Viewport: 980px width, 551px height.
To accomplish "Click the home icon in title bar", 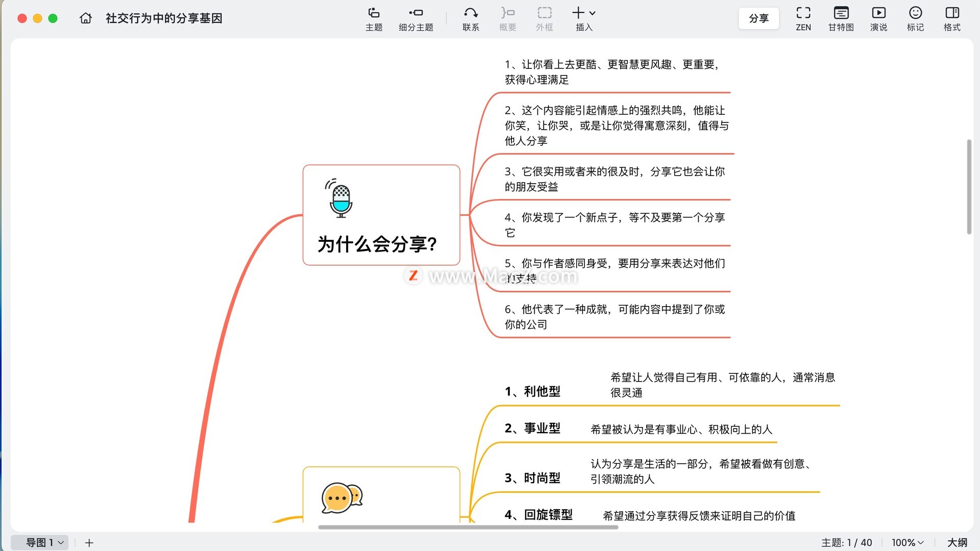I will 86,18.
